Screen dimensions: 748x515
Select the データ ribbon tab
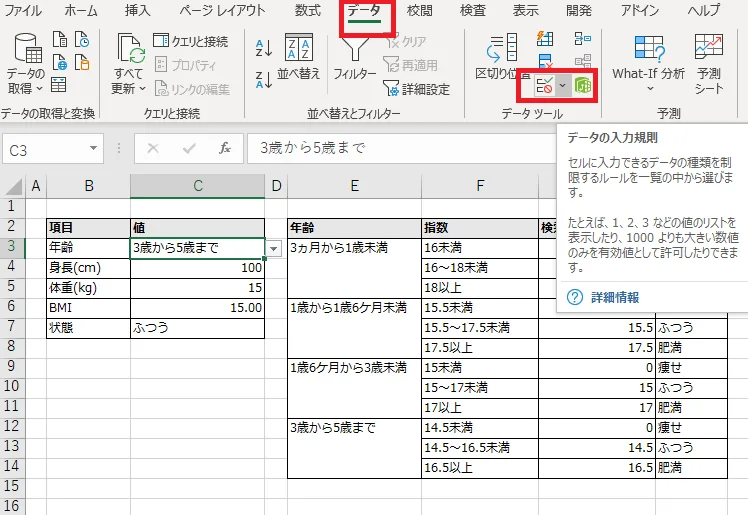point(364,10)
